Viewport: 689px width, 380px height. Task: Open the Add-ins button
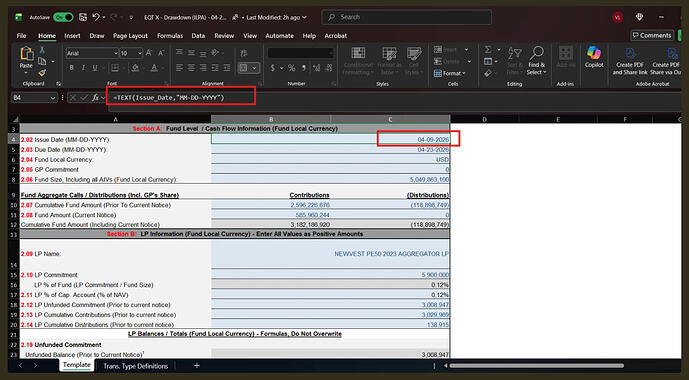point(566,57)
